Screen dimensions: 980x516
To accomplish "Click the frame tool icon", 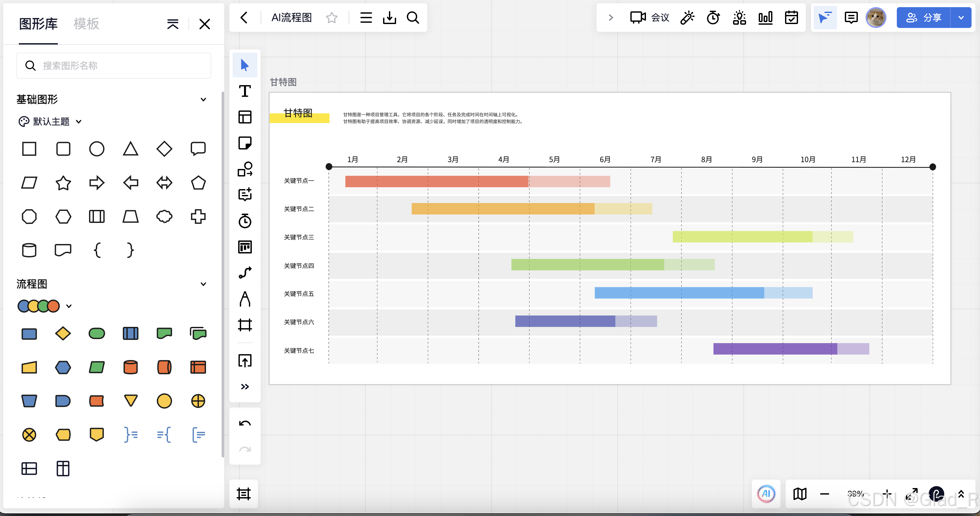I will coord(245,325).
